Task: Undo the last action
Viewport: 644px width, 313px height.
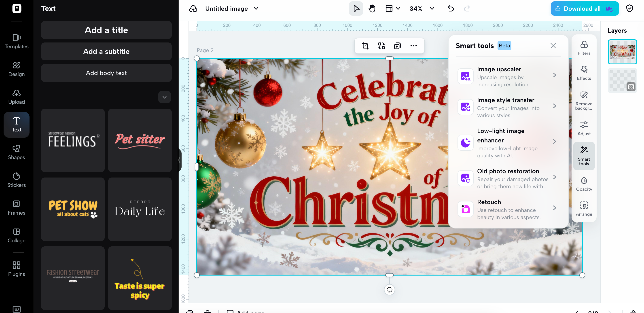Action: click(x=451, y=8)
